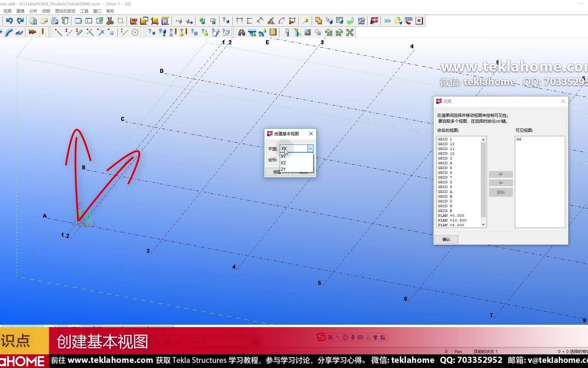Click the scissors cut icon in toolbar

click(x=110, y=21)
